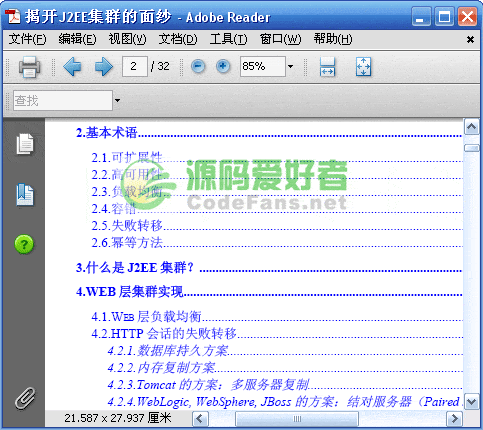Click the vertical scrollbar up arrow
Image resolution: width=483 pixels, height=430 pixels.
tap(472, 127)
